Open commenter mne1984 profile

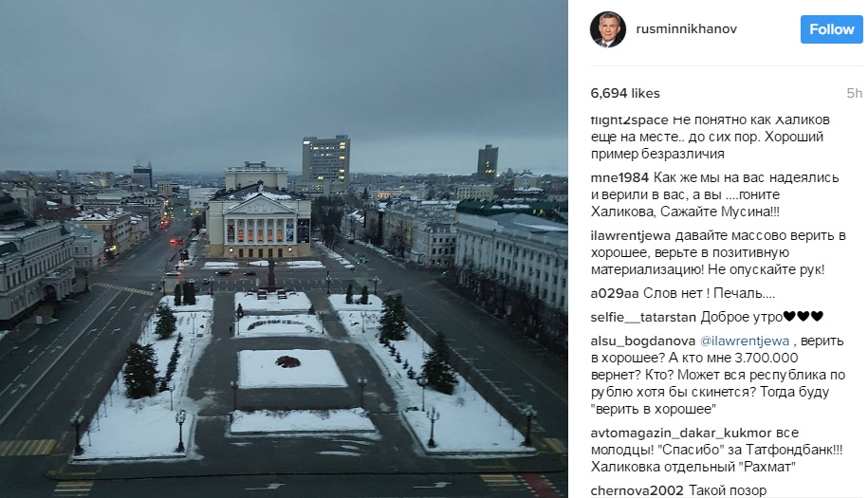[x=619, y=177]
